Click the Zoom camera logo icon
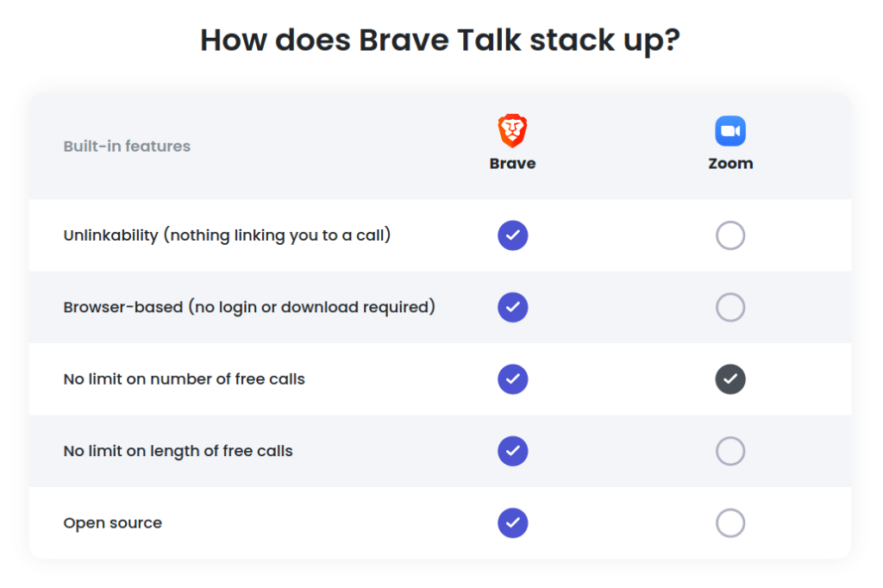 click(x=730, y=131)
